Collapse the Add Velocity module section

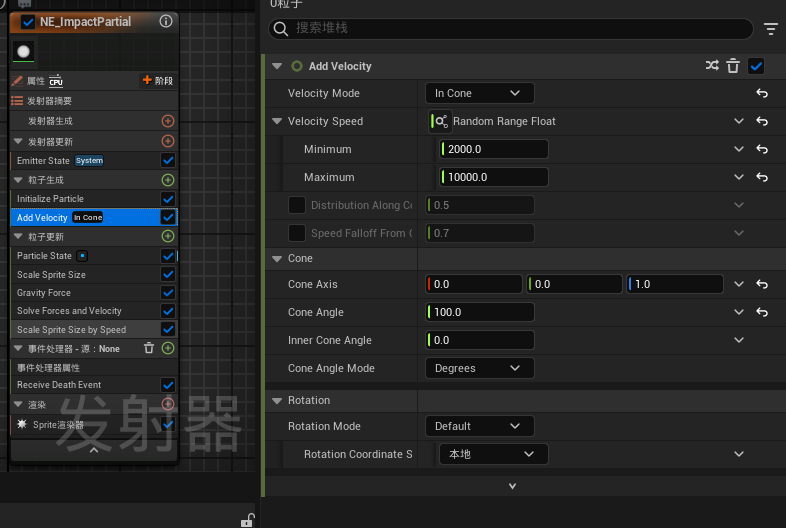point(277,66)
